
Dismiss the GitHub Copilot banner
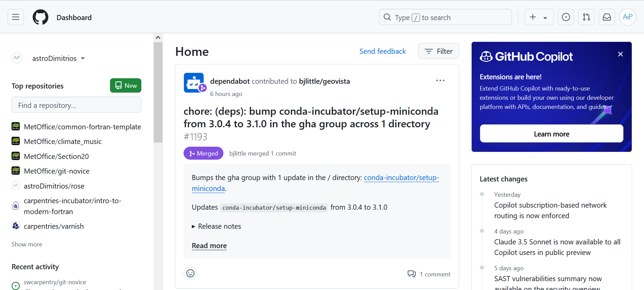pos(621,54)
